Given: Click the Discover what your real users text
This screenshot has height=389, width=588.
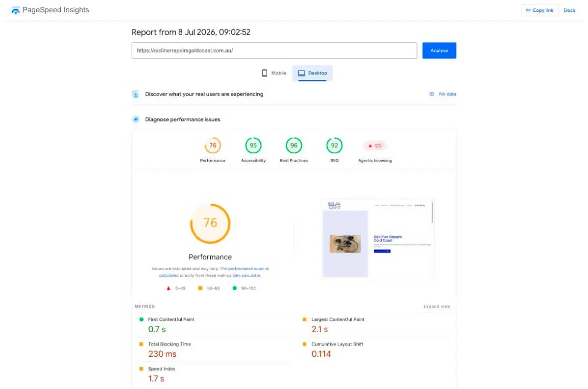Looking at the screenshot, I should [x=204, y=94].
